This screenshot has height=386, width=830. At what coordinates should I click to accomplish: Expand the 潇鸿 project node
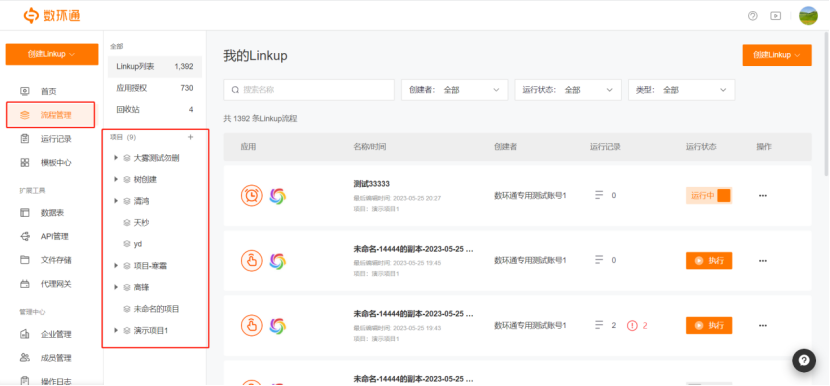pos(116,201)
